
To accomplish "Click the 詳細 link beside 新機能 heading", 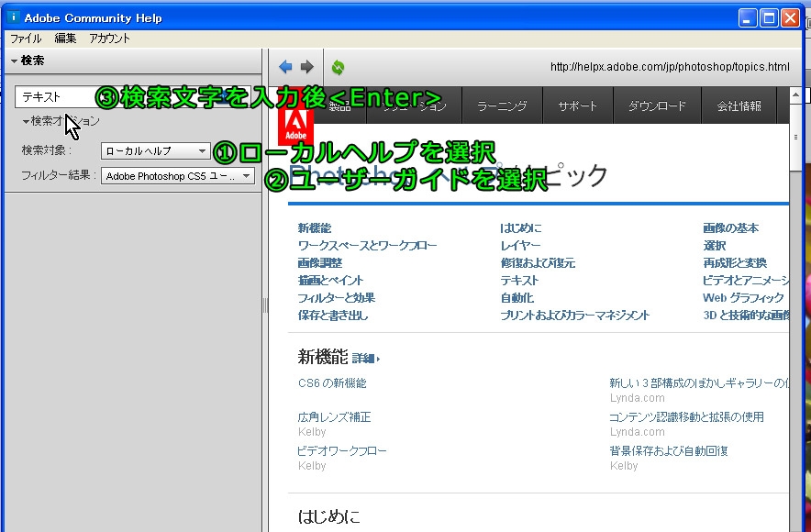I will [x=366, y=359].
